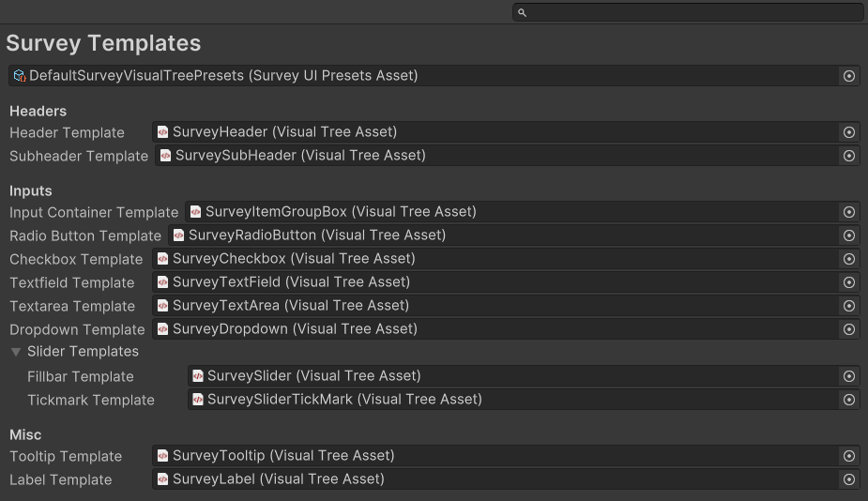
Task: Click the Textfield Template label
Action: coord(72,283)
